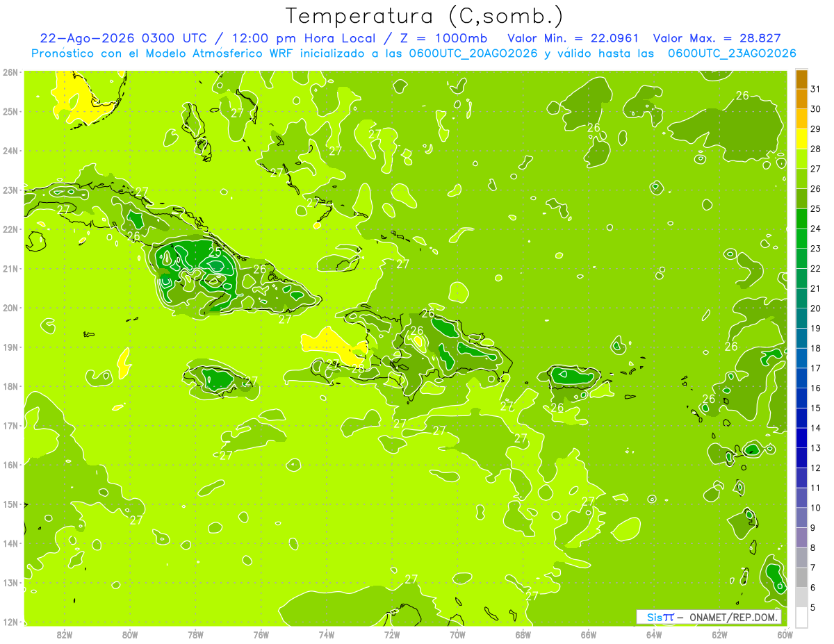Viewport: 834px width, 644px height.
Task: Click the lime colorbar band between 27 and 28
Action: coord(801,159)
